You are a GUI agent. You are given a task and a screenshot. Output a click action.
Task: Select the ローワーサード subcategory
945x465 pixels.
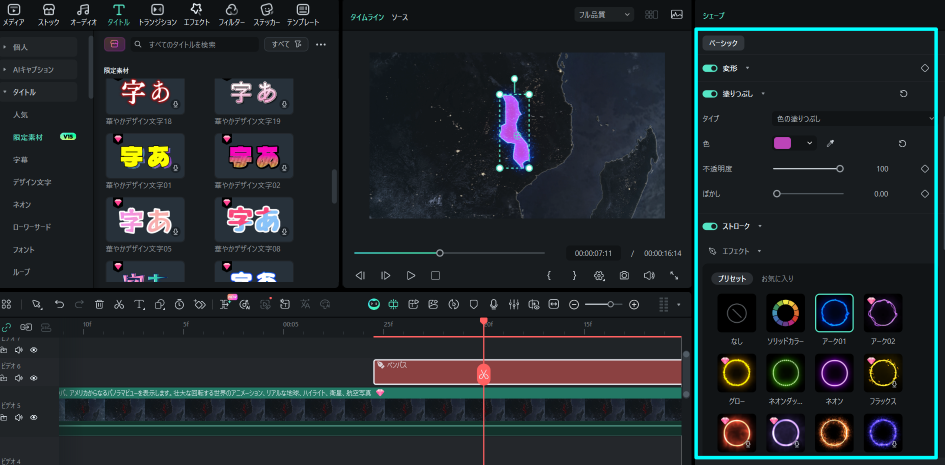tap(32, 227)
